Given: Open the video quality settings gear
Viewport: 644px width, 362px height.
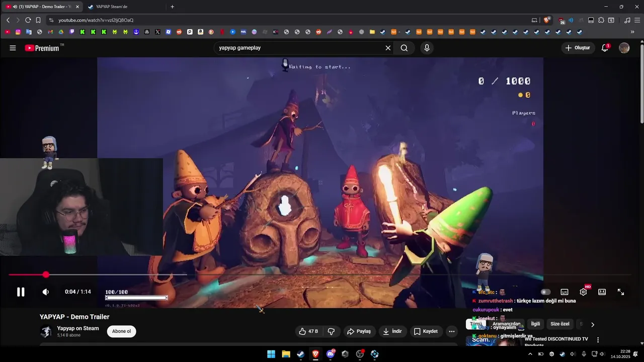Looking at the screenshot, I should pos(583,292).
